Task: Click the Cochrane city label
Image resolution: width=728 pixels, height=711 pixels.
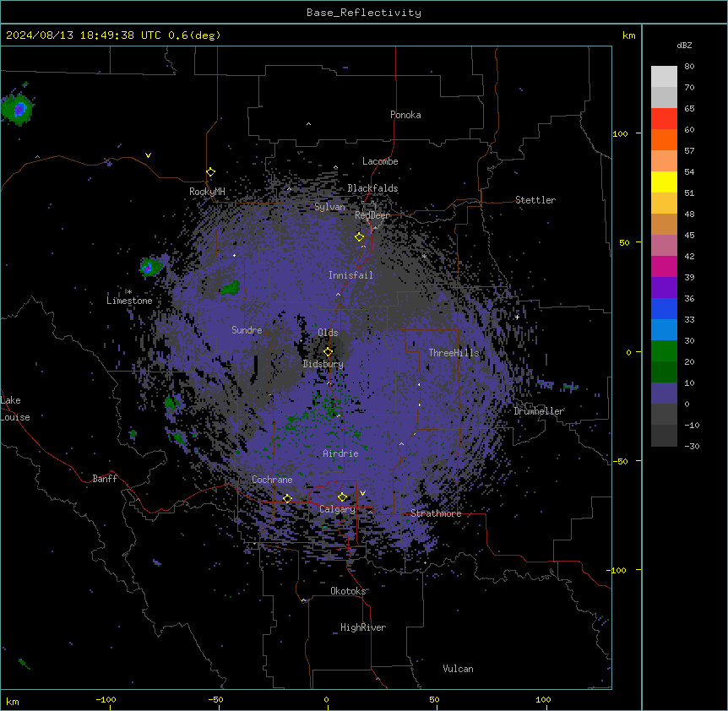Action: point(272,480)
